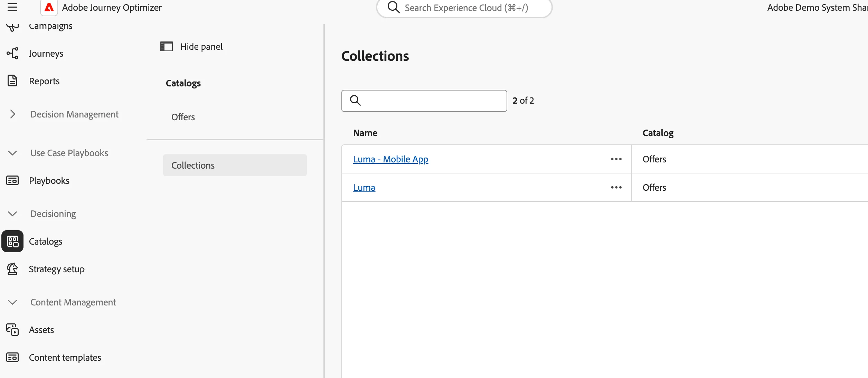The width and height of the screenshot is (868, 378).
Task: Click the Campaigns megaphone icon
Action: [x=12, y=27]
